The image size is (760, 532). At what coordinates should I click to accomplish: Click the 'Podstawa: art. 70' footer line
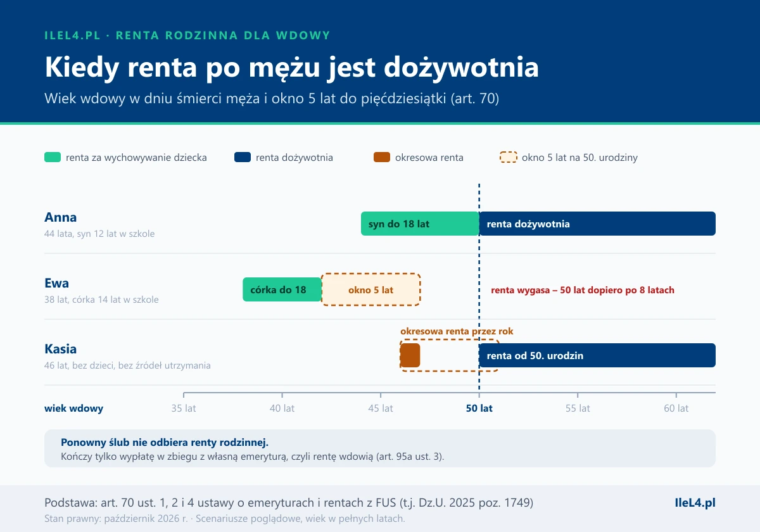pyautogui.click(x=289, y=503)
